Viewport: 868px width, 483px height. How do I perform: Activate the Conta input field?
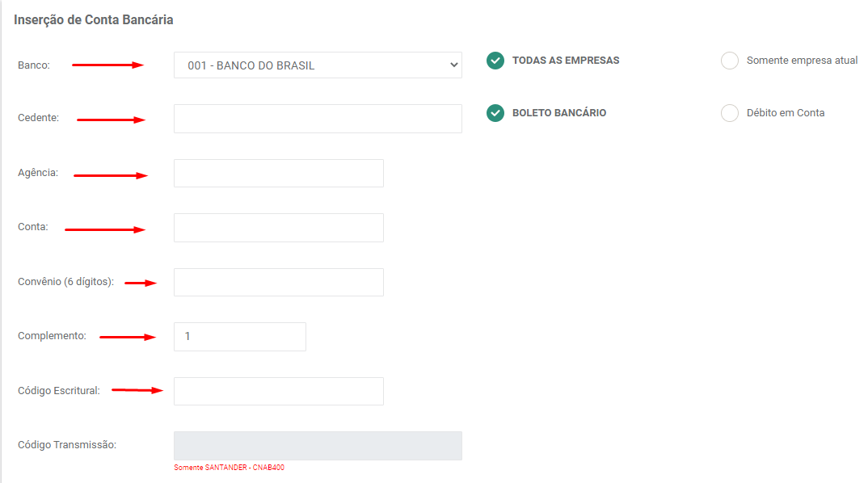(279, 228)
